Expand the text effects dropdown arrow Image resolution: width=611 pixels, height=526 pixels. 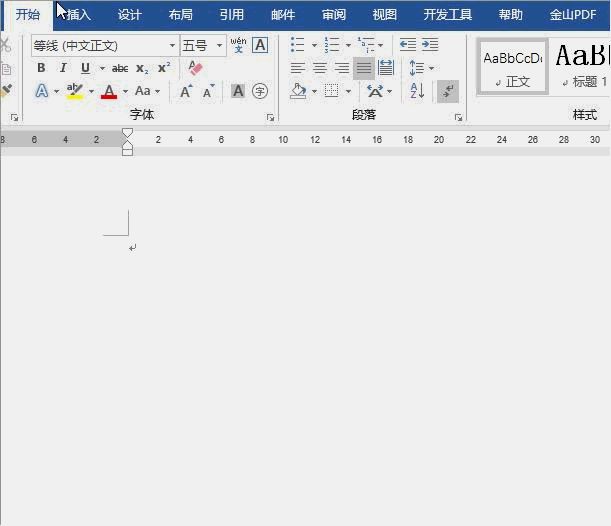coord(57,92)
